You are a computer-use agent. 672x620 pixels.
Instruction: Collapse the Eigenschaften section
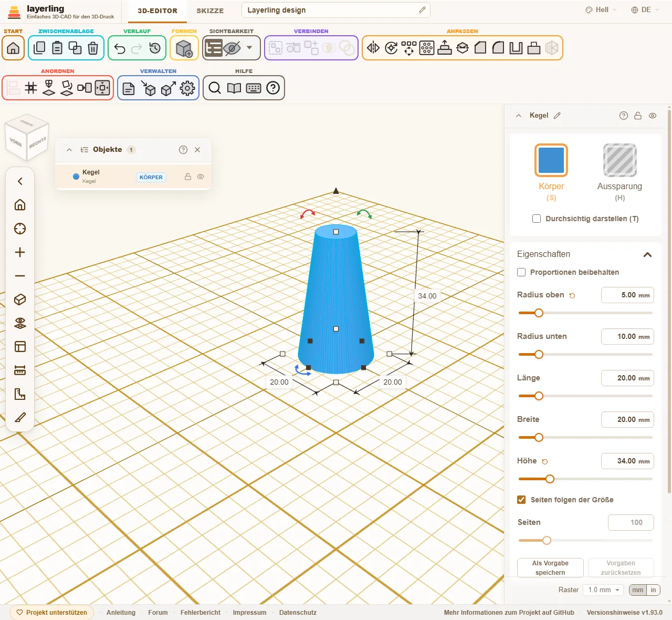pos(647,254)
